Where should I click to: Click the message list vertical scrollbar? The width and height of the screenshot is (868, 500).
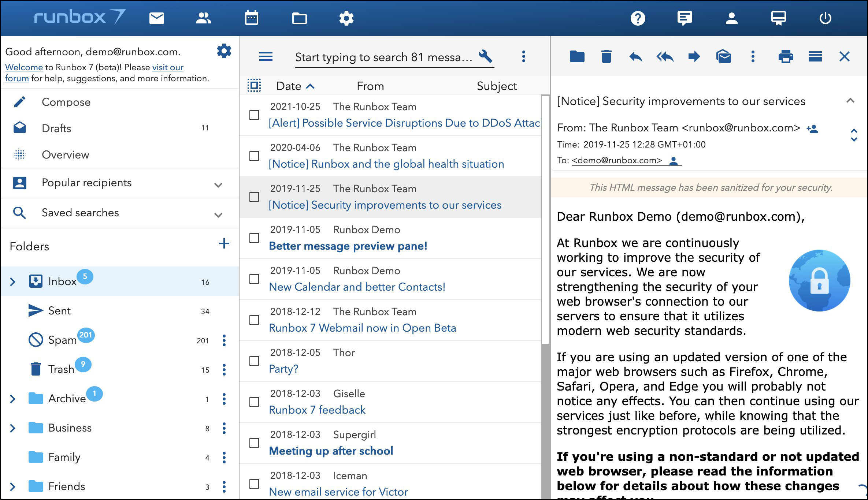[x=546, y=220]
